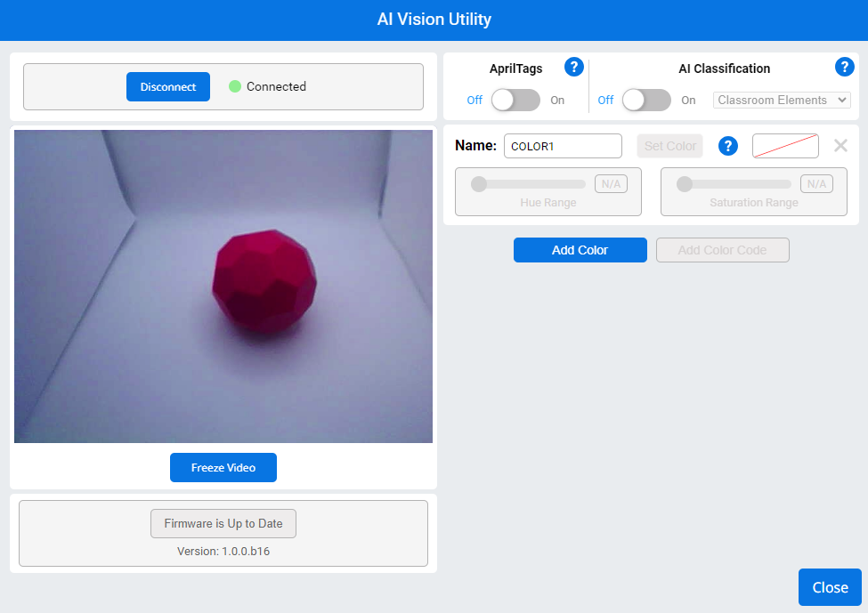Viewport: 868px width, 613px height.
Task: Click the Set Color button
Action: coord(669,145)
